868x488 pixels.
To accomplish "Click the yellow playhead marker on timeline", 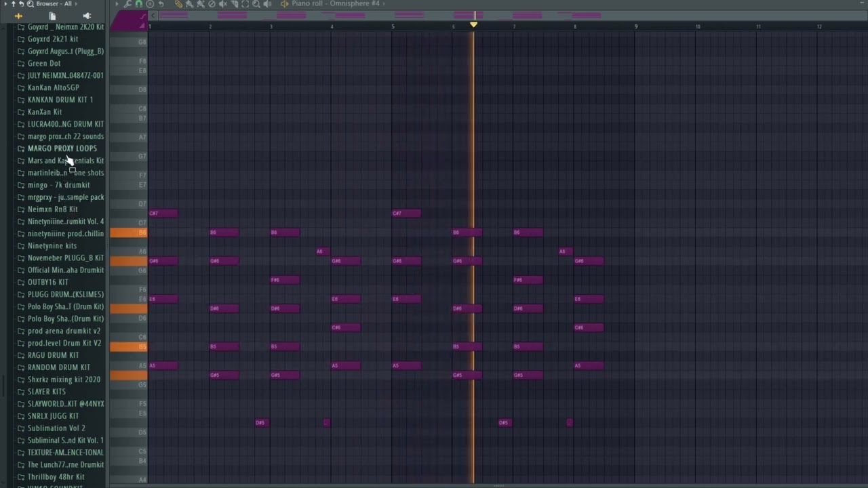I will pos(473,25).
